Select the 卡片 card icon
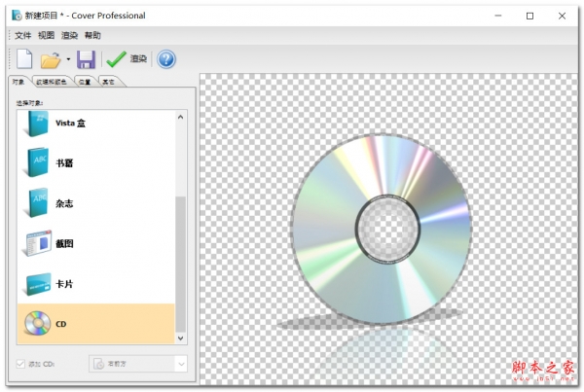The height and width of the screenshot is (392, 584). [x=37, y=284]
